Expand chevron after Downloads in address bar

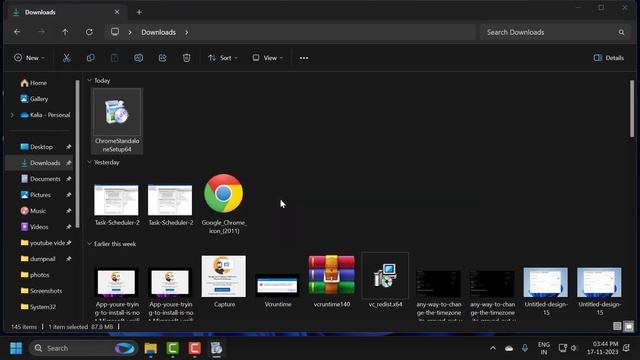187,32
